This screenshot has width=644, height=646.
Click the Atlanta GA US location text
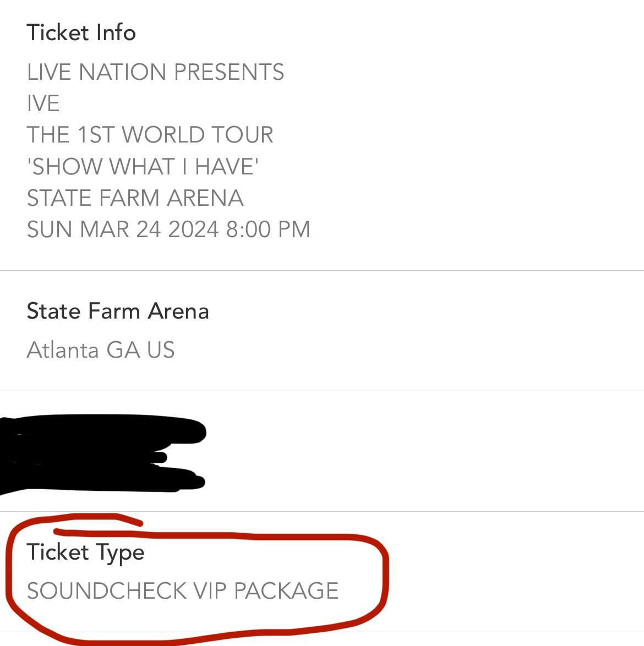coord(101,350)
